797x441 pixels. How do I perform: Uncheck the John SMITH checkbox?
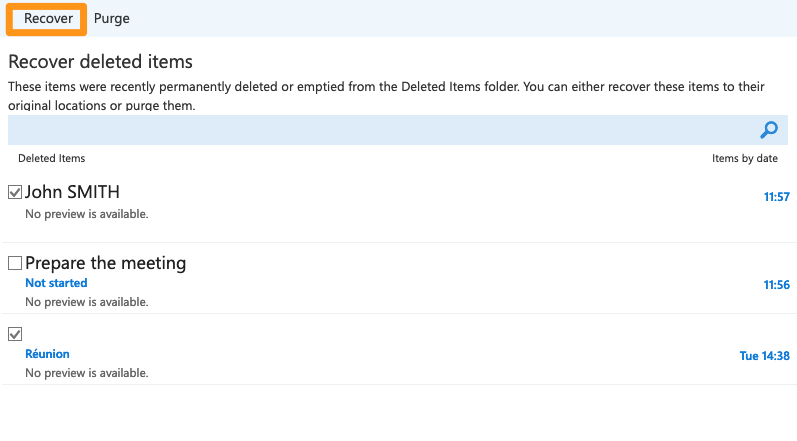(x=15, y=192)
